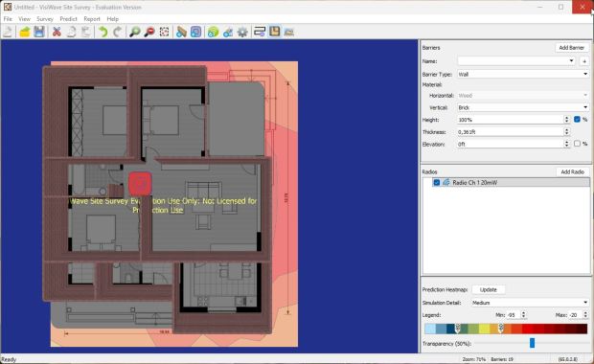Open the Predict menu
This screenshot has width=594, height=364.
click(x=68, y=19)
